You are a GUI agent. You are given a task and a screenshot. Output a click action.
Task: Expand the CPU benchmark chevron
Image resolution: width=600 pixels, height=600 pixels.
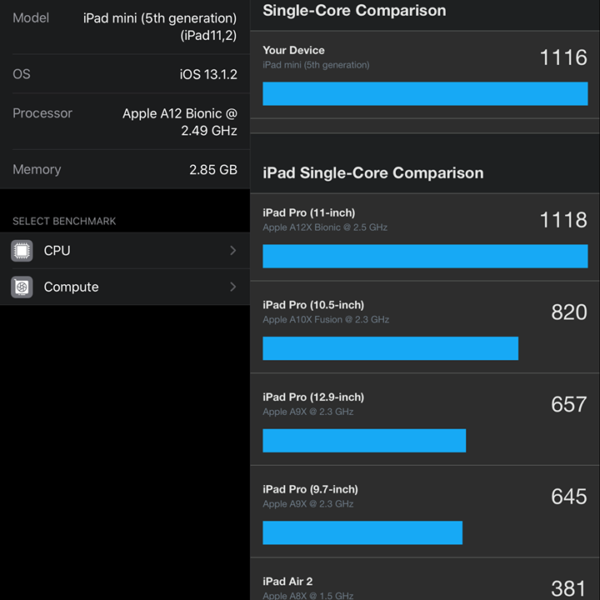[x=233, y=251]
